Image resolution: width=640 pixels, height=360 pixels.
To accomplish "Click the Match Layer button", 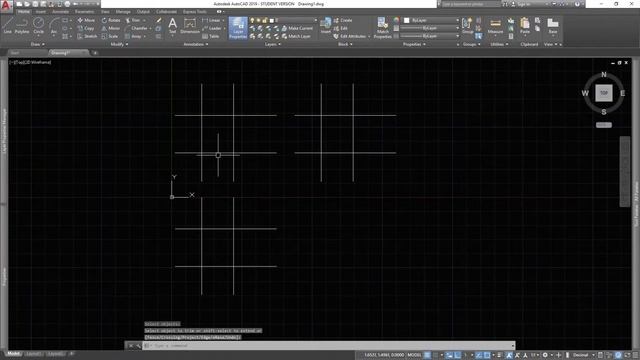I will pyautogui.click(x=296, y=36).
